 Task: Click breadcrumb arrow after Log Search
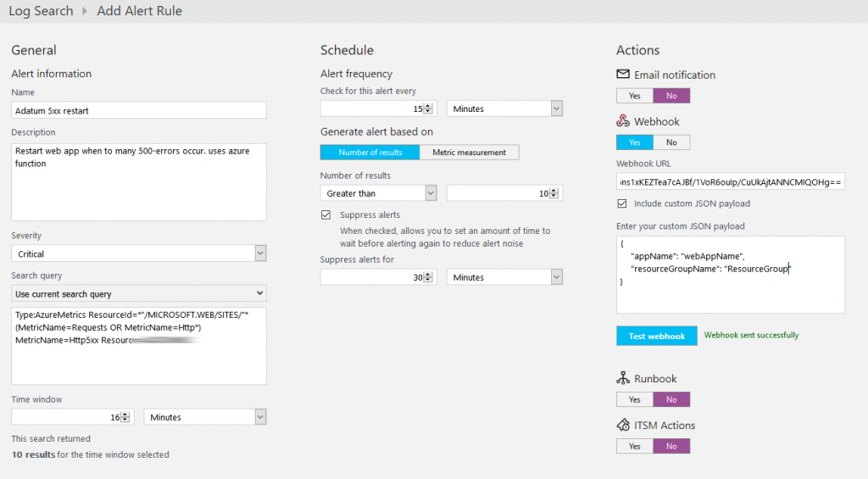(x=85, y=11)
